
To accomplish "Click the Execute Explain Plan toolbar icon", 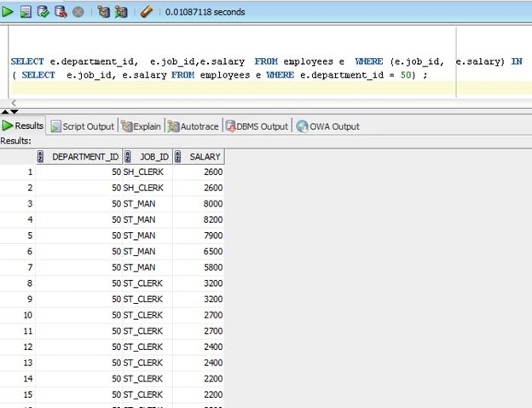I will pos(103,12).
